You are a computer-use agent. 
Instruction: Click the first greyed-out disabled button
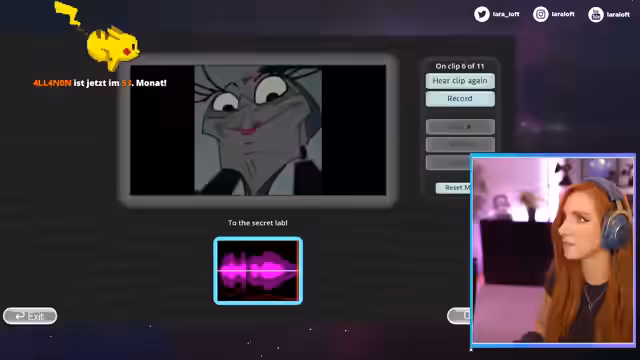[x=460, y=127]
